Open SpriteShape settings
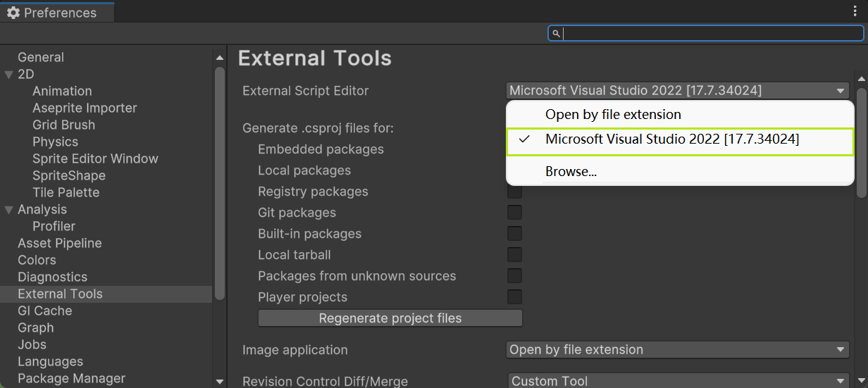The width and height of the screenshot is (868, 388). (69, 175)
